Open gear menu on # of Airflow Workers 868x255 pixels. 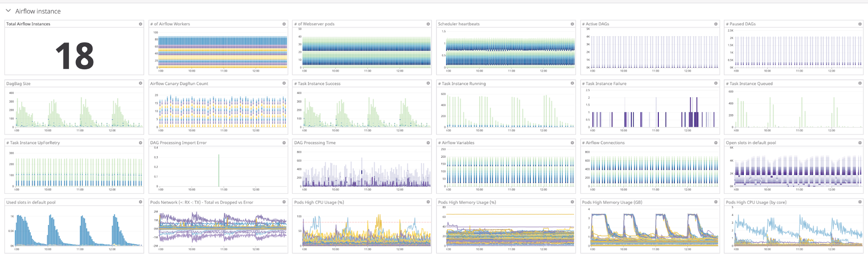point(284,24)
